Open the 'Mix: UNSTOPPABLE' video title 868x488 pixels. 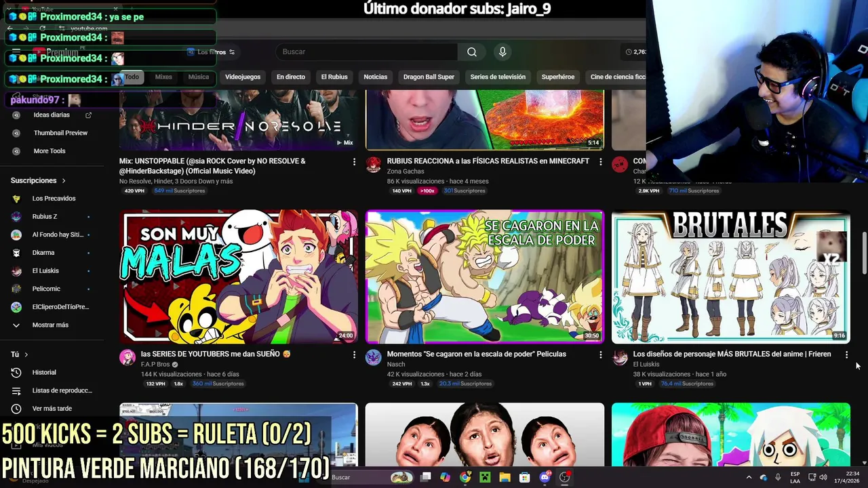click(212, 166)
